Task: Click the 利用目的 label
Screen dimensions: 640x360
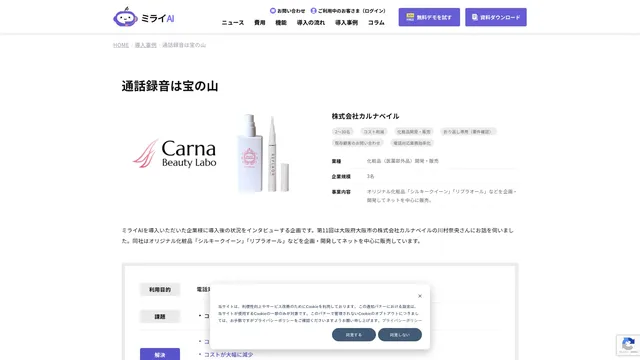Action: [160, 289]
